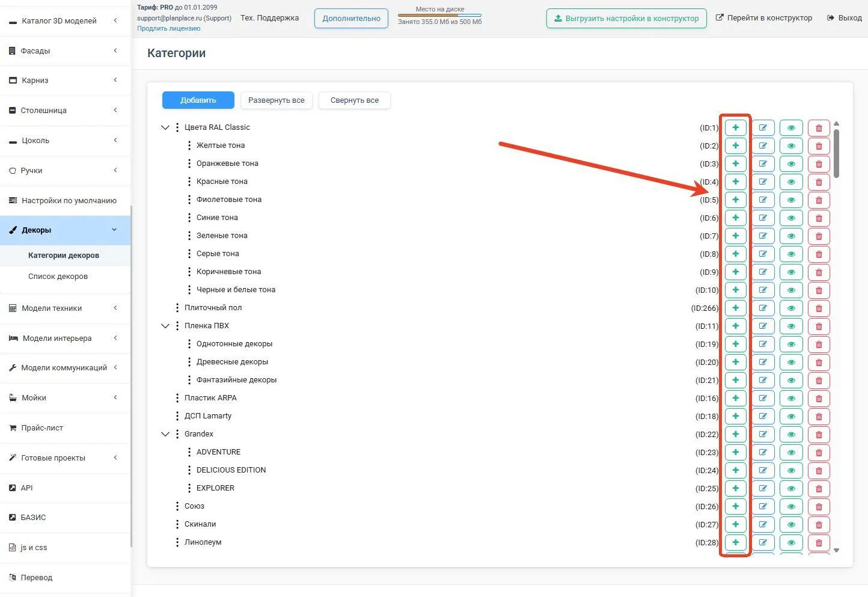Add subcategory under Скинали
This screenshot has width=868, height=597.
[x=735, y=524]
